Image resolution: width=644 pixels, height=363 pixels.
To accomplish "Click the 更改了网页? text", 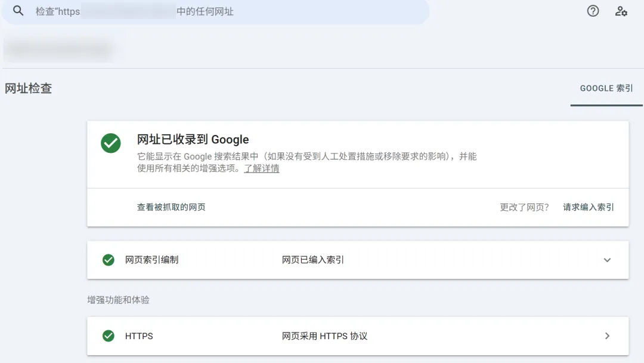I will 524,207.
